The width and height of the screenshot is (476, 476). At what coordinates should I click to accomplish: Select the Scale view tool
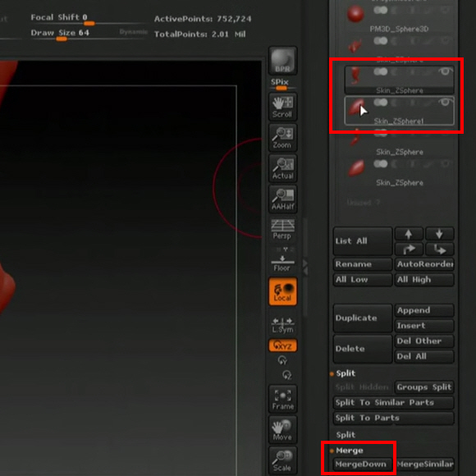pyautogui.click(x=282, y=460)
